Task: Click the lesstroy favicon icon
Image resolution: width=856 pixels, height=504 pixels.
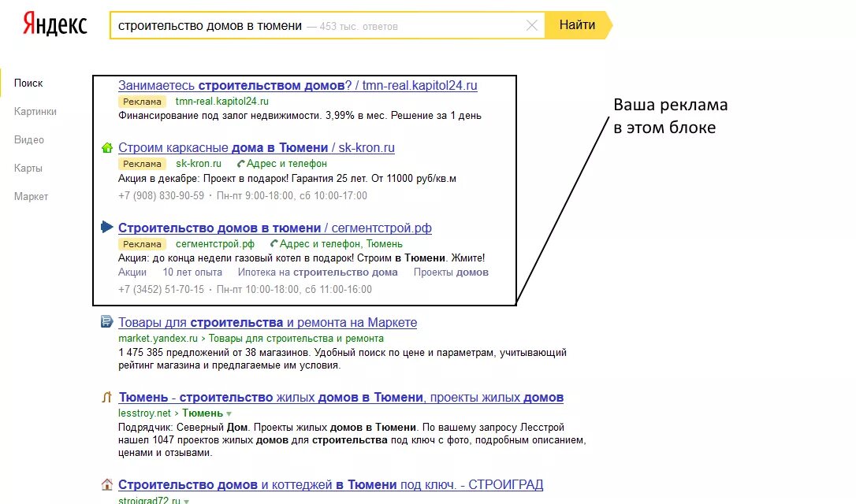Action: [x=107, y=397]
